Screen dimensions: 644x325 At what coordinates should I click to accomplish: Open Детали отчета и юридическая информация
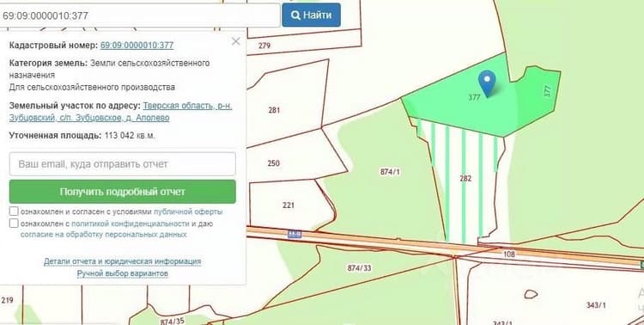point(123,261)
